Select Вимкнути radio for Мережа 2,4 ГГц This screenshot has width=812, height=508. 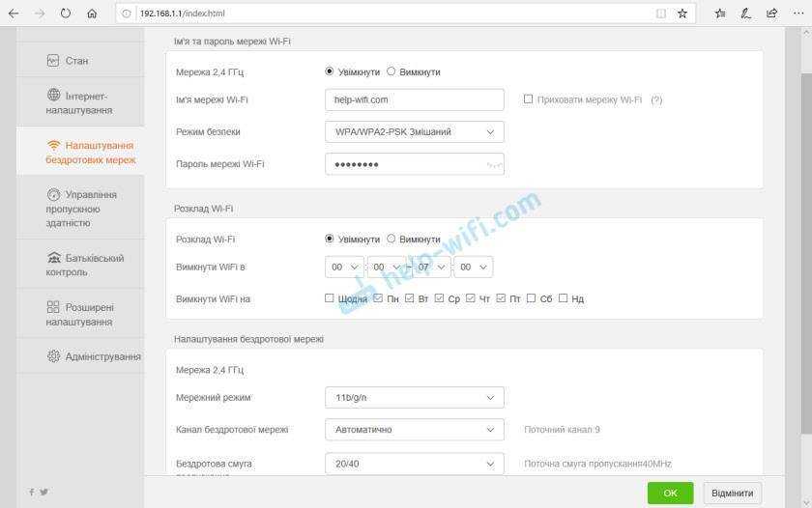tap(391, 71)
